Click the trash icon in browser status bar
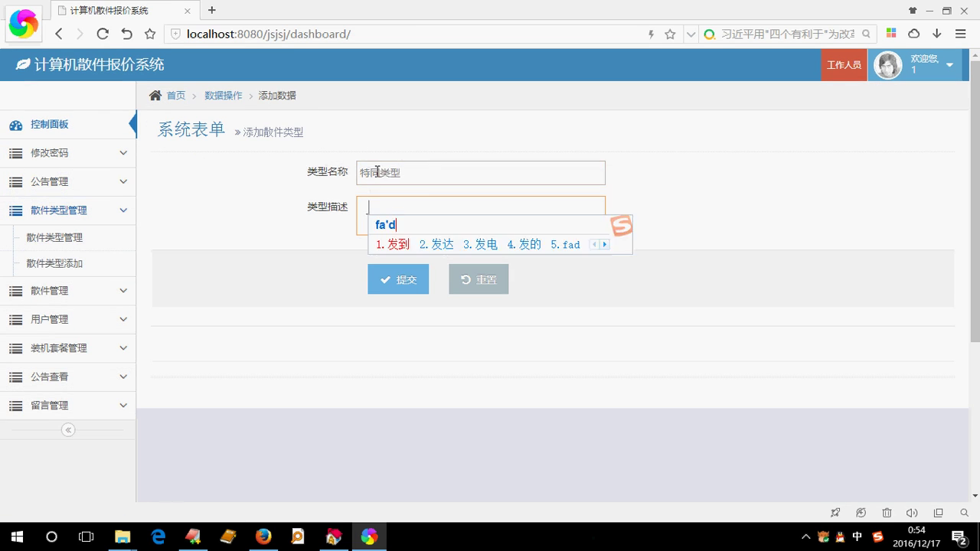This screenshot has height=551, width=980. tap(887, 513)
